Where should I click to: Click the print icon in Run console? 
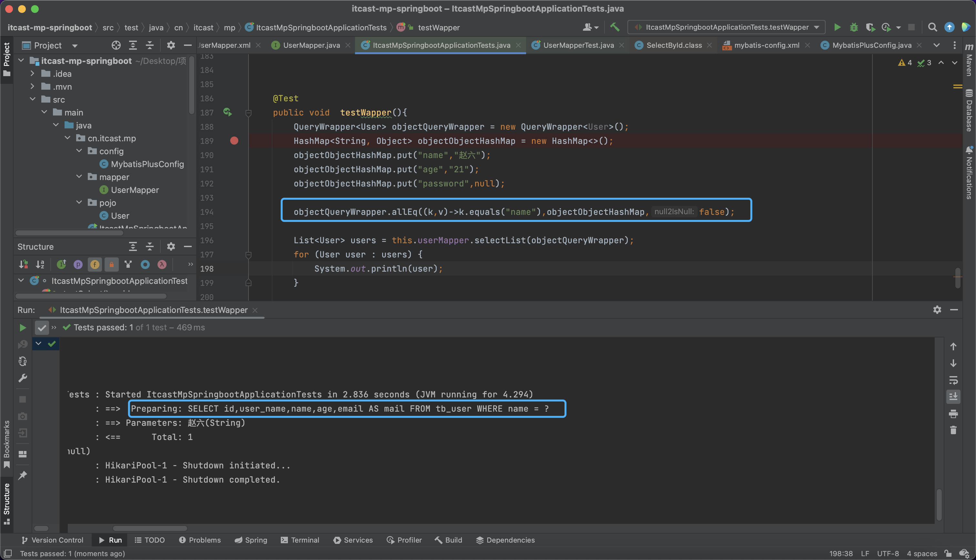coord(953,414)
